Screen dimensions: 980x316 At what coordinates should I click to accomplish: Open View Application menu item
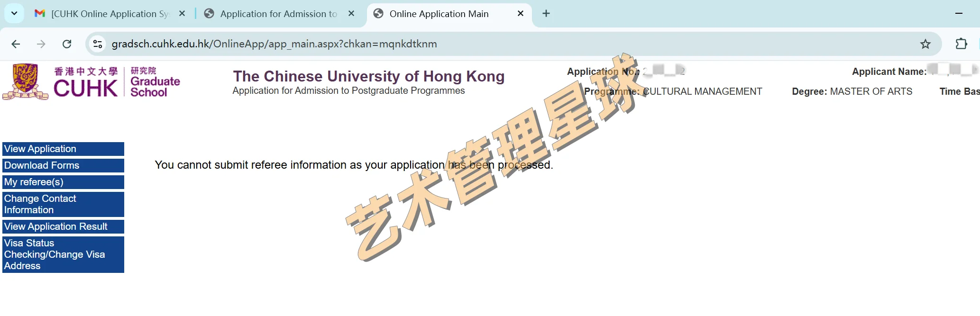pos(63,149)
